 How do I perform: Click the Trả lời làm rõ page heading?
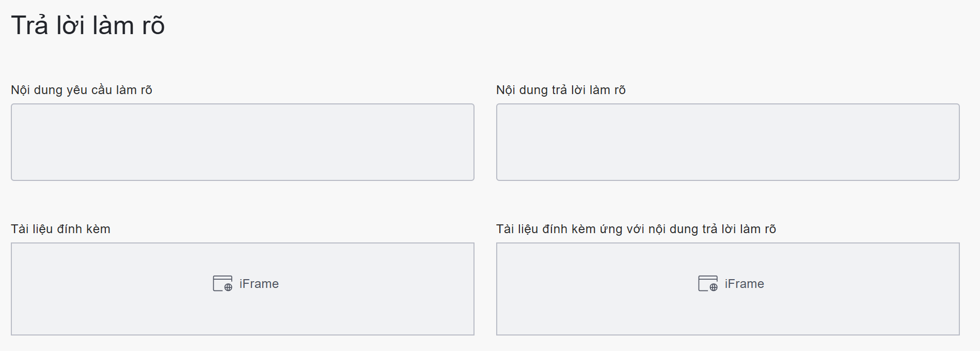(x=88, y=25)
